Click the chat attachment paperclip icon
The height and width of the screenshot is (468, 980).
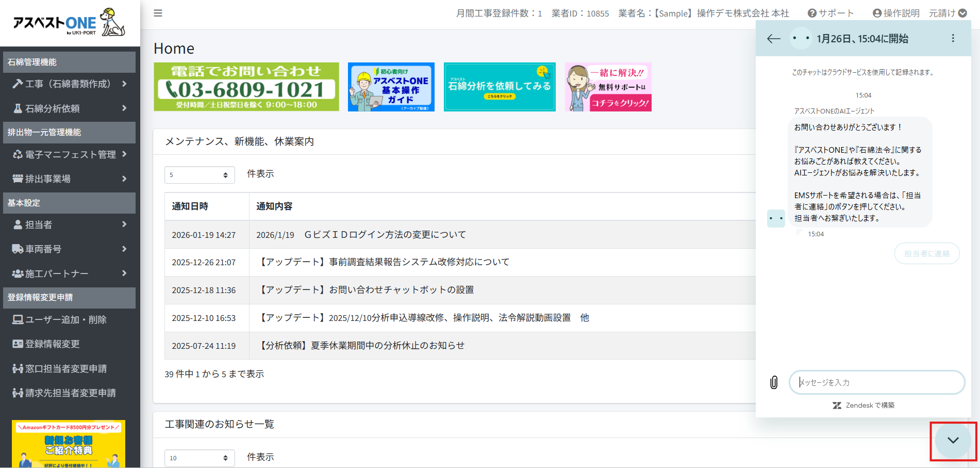[x=774, y=382]
